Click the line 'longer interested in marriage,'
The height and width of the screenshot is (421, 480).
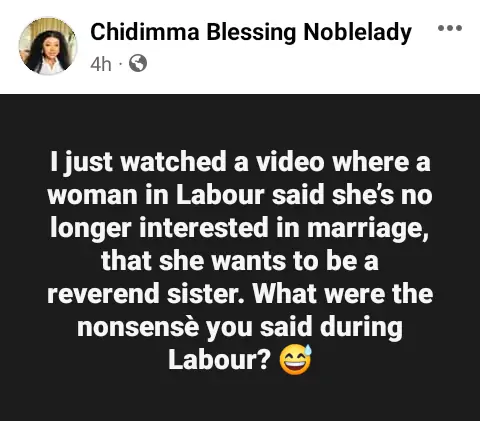(239, 229)
